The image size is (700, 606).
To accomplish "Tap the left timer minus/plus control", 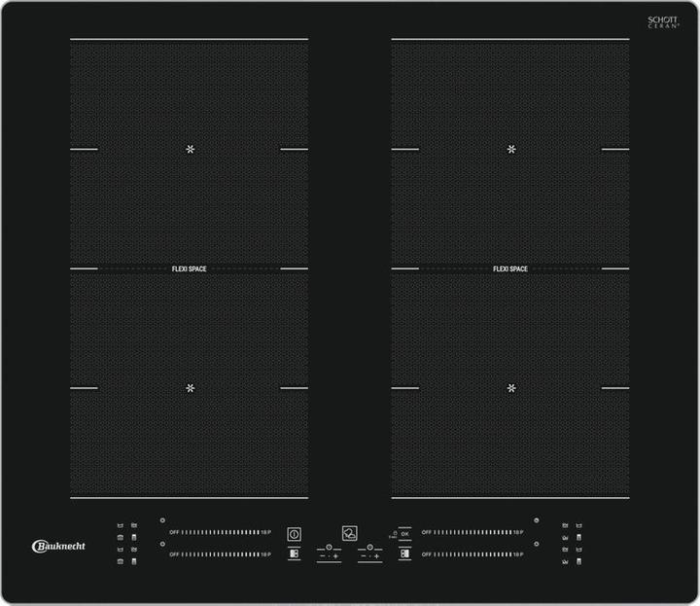I will 330,554.
